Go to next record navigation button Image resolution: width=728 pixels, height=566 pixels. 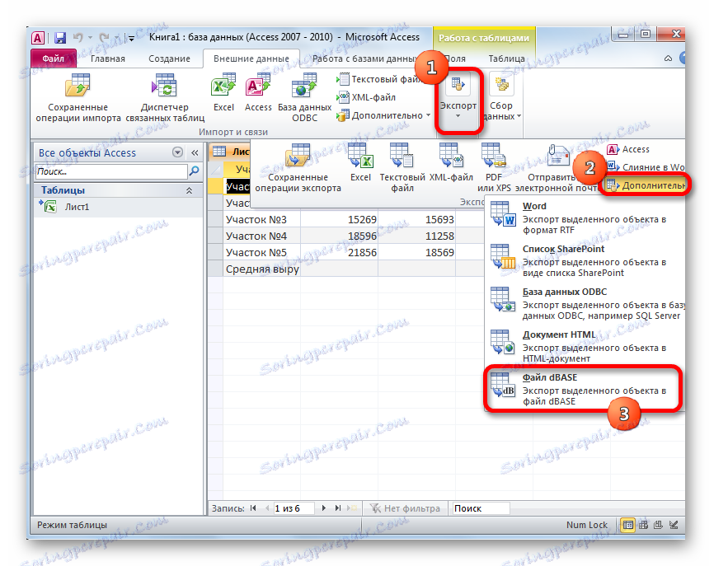coord(324,508)
